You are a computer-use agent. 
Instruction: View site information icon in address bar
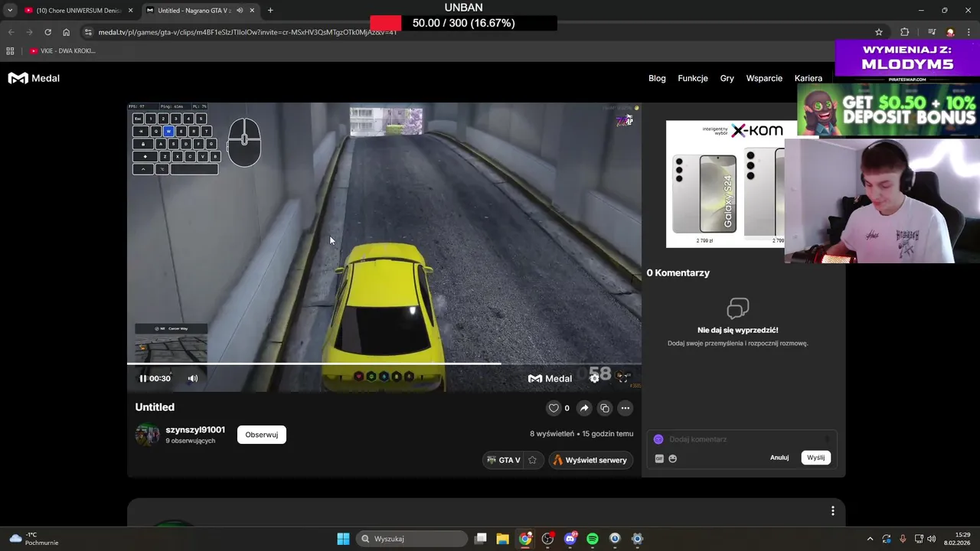88,32
